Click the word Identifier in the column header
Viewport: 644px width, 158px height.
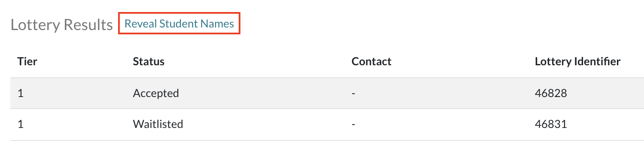click(597, 61)
